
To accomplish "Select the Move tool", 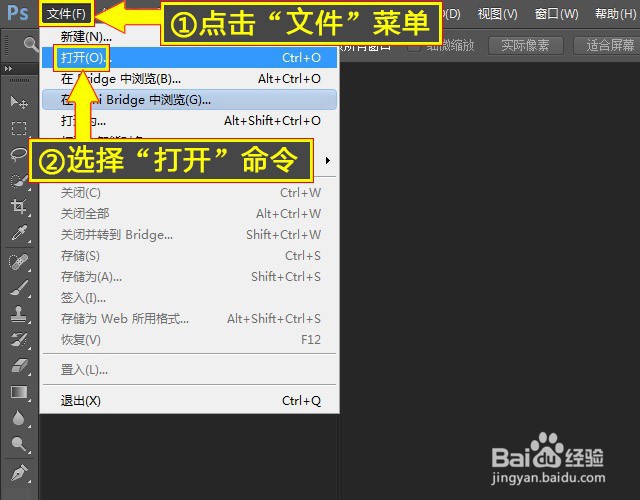I will coord(19,102).
